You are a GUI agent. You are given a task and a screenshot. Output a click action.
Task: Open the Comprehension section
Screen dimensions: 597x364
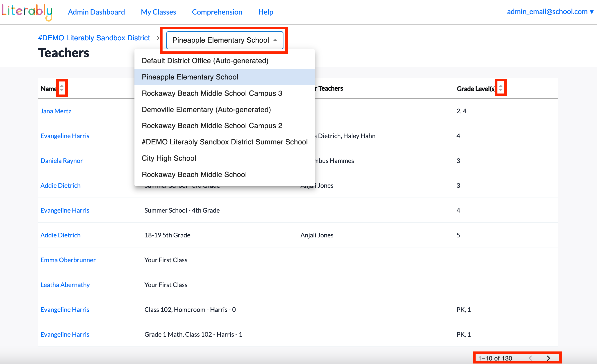pos(217,12)
